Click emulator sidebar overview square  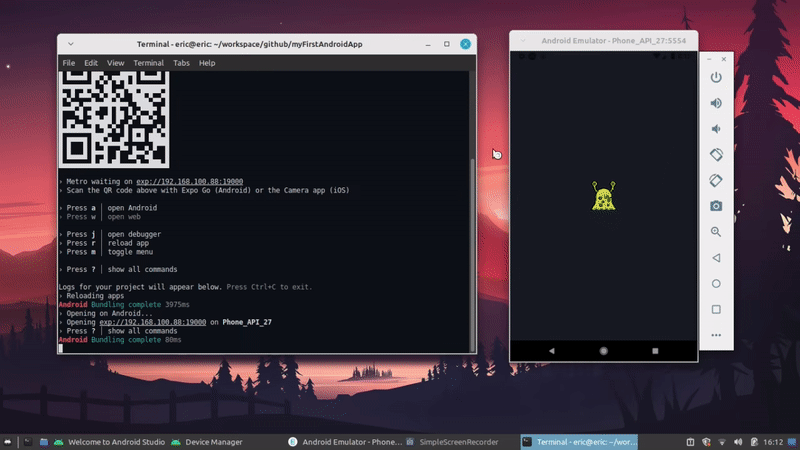pyautogui.click(x=716, y=309)
